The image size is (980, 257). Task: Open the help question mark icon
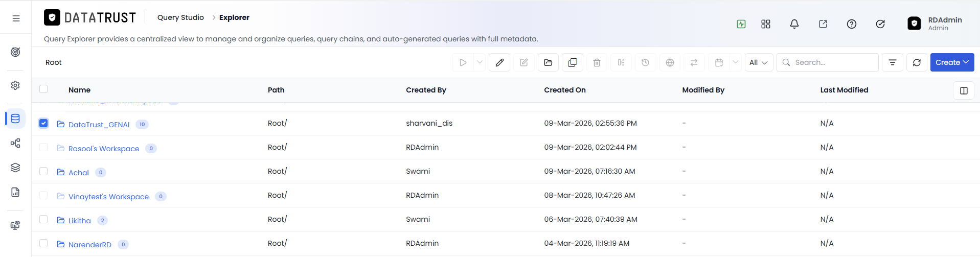point(852,24)
